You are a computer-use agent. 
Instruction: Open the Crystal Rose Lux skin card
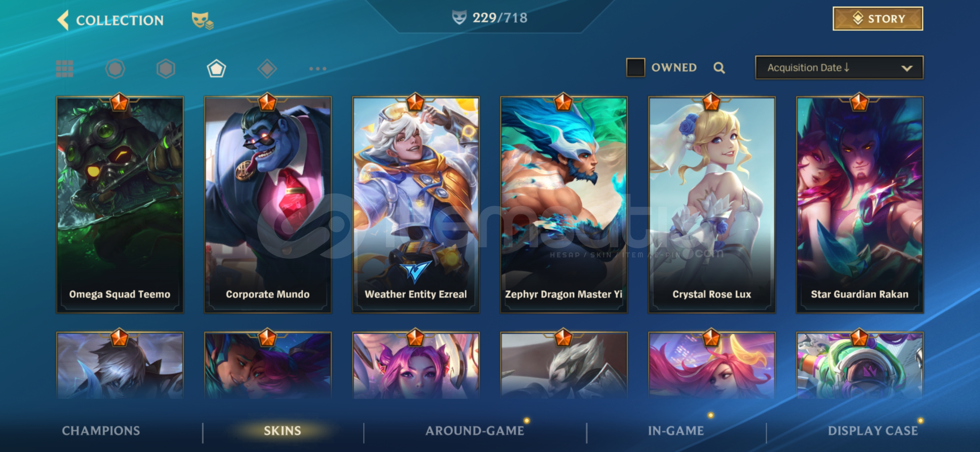pyautogui.click(x=712, y=204)
